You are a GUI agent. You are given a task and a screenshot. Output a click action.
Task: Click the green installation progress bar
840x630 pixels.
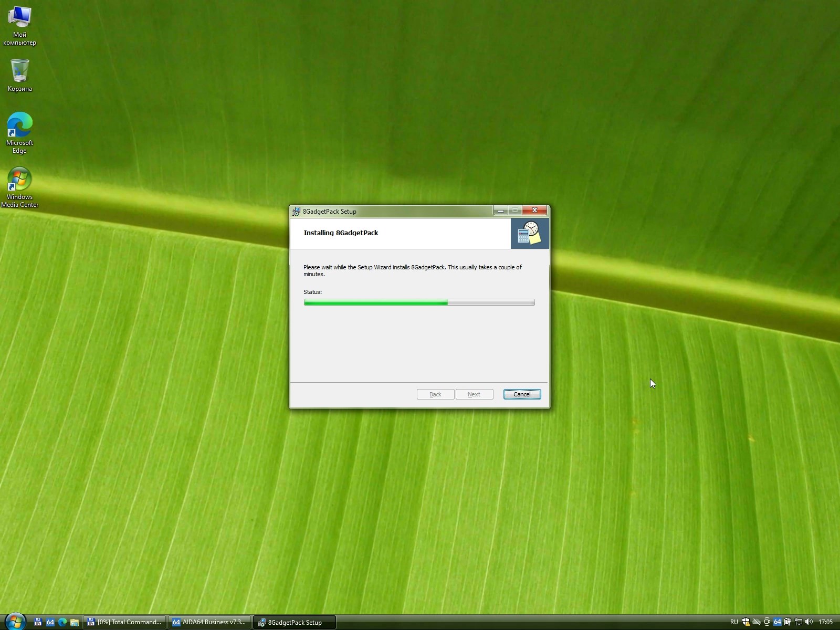tap(419, 302)
